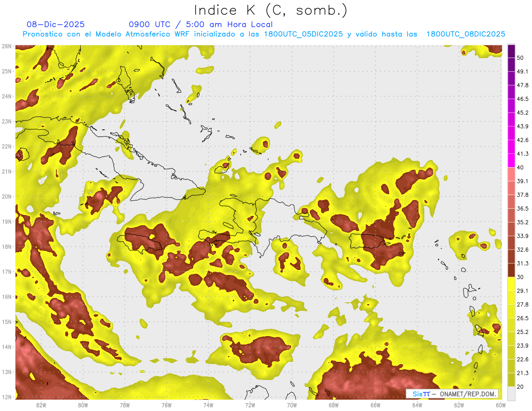Click colorbar value "30"
Viewport: 532px width, 411px height.
coord(520,277)
